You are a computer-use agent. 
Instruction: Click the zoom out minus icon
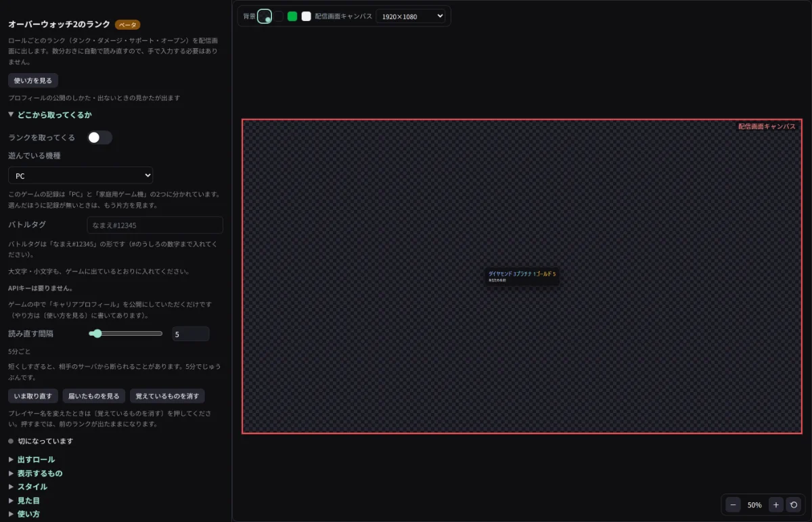pos(734,504)
